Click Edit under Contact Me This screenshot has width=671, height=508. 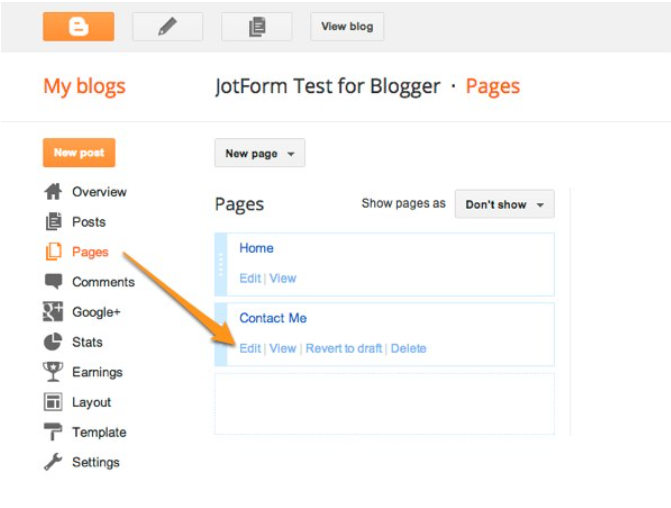point(250,348)
